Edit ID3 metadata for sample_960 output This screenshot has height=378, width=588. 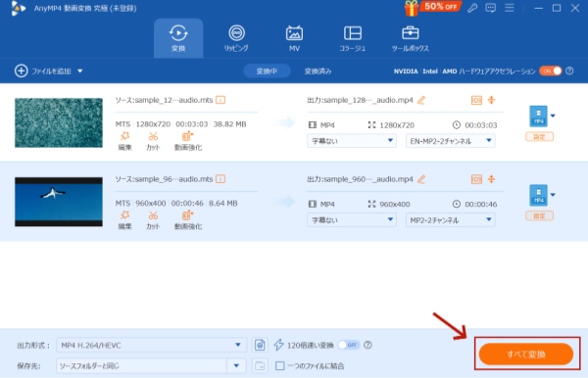476,179
